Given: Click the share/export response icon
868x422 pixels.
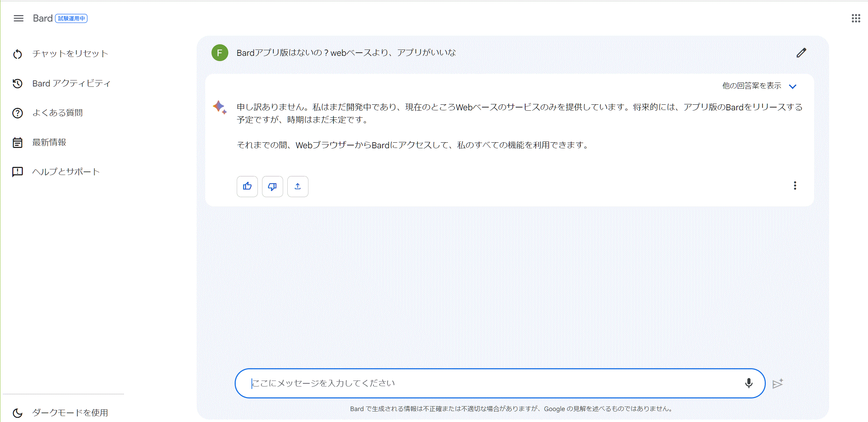Looking at the screenshot, I should coord(298,186).
